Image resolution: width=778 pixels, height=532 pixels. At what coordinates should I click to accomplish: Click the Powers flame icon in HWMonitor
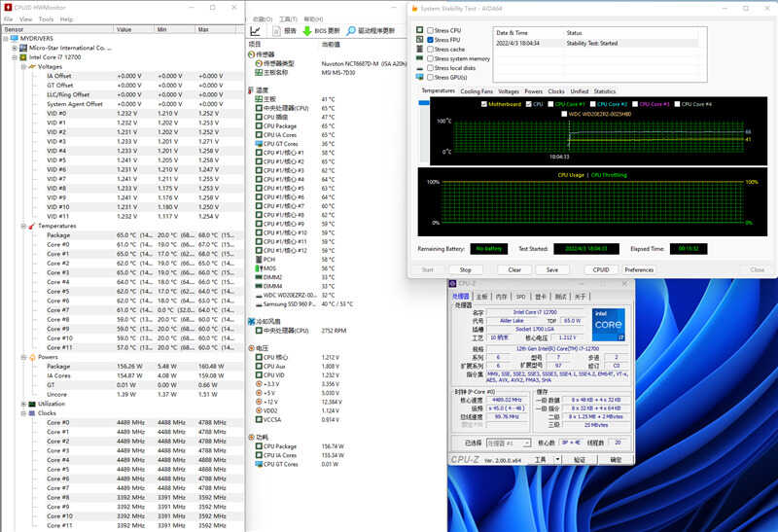(x=32, y=357)
